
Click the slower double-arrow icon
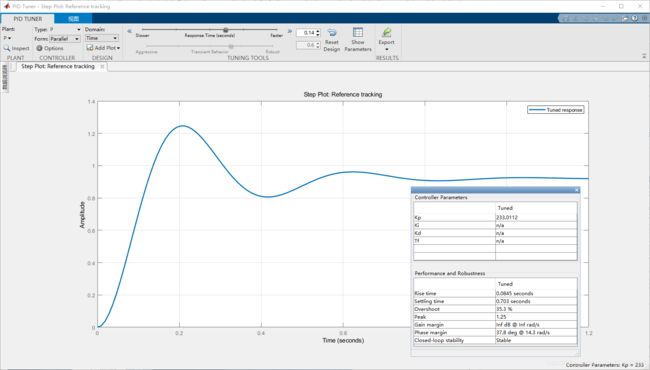click(129, 31)
